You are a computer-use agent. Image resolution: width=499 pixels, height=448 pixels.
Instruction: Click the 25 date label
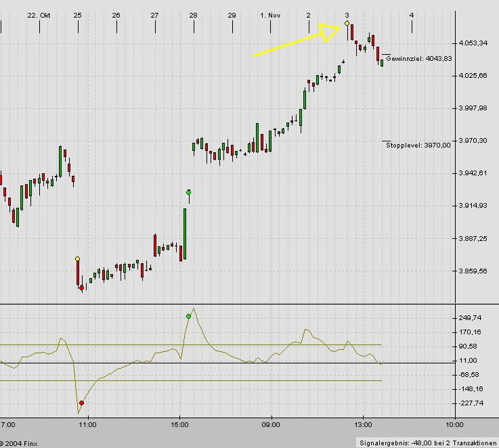tap(77, 16)
